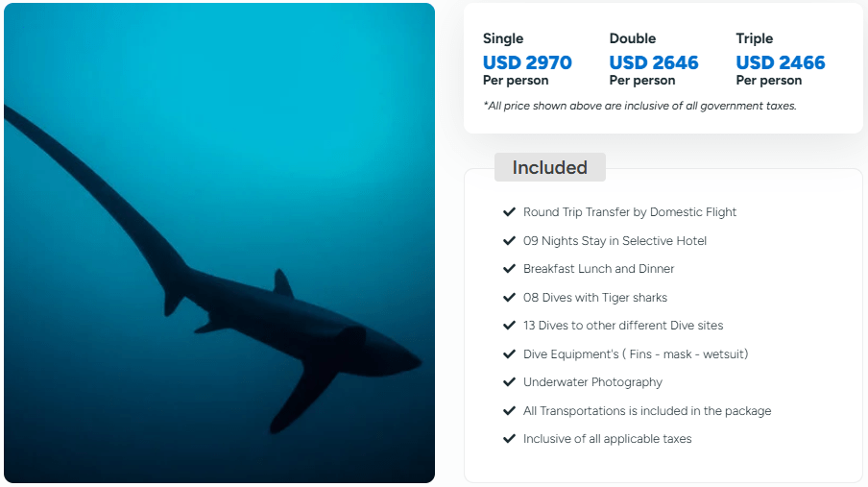This screenshot has height=487, width=868.
Task: Open the thresher shark photo
Action: [219, 243]
